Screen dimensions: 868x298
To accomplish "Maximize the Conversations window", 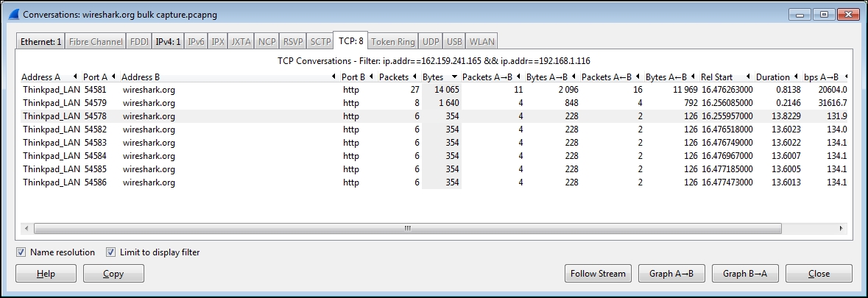I will pyautogui.click(x=825, y=15).
